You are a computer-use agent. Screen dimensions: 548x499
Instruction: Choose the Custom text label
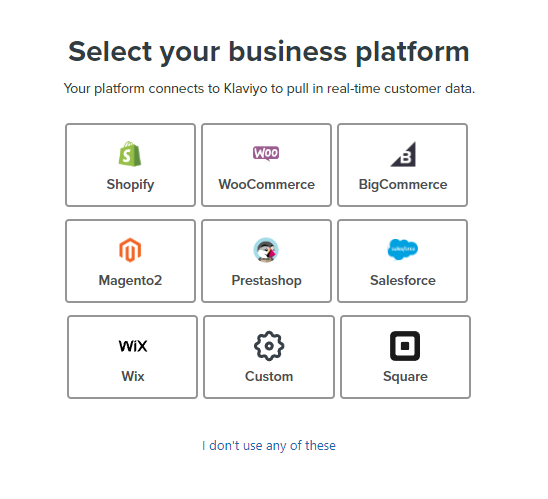[269, 376]
